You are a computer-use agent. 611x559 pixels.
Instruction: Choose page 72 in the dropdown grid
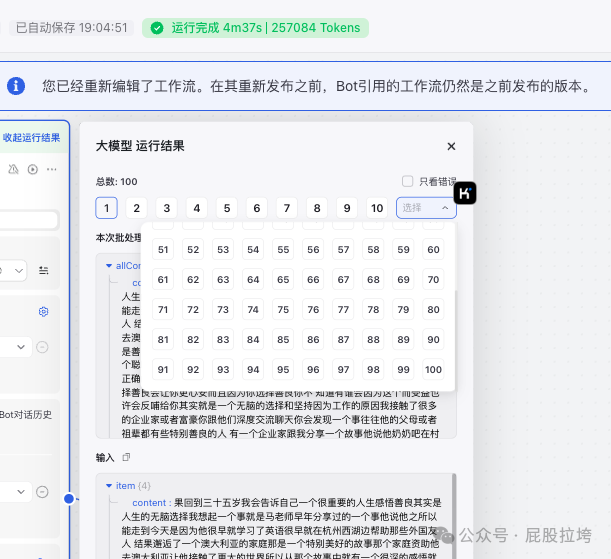[x=193, y=309]
